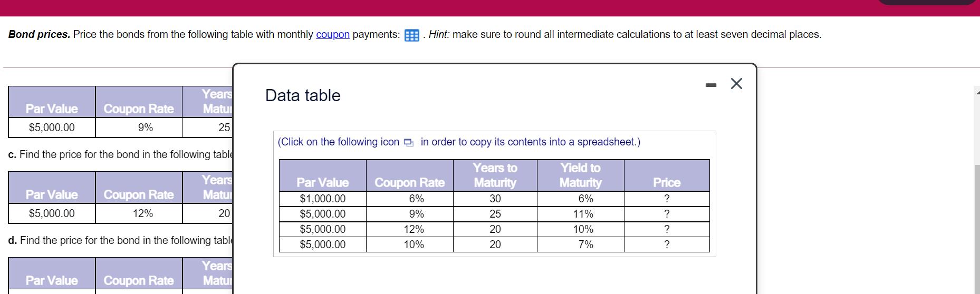Click the Price question mark for the 7% yield row
Viewport: 980px width, 294px height.
click(x=667, y=244)
